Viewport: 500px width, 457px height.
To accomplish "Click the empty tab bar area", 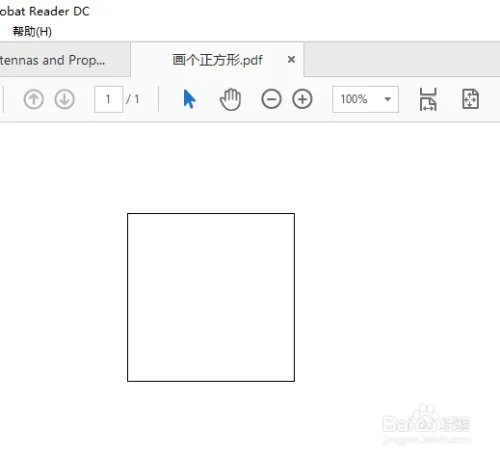I will point(402,60).
